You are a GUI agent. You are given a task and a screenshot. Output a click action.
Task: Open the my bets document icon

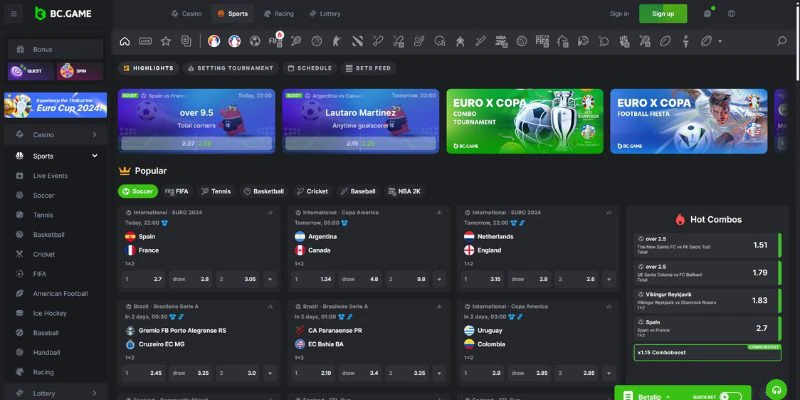point(186,41)
